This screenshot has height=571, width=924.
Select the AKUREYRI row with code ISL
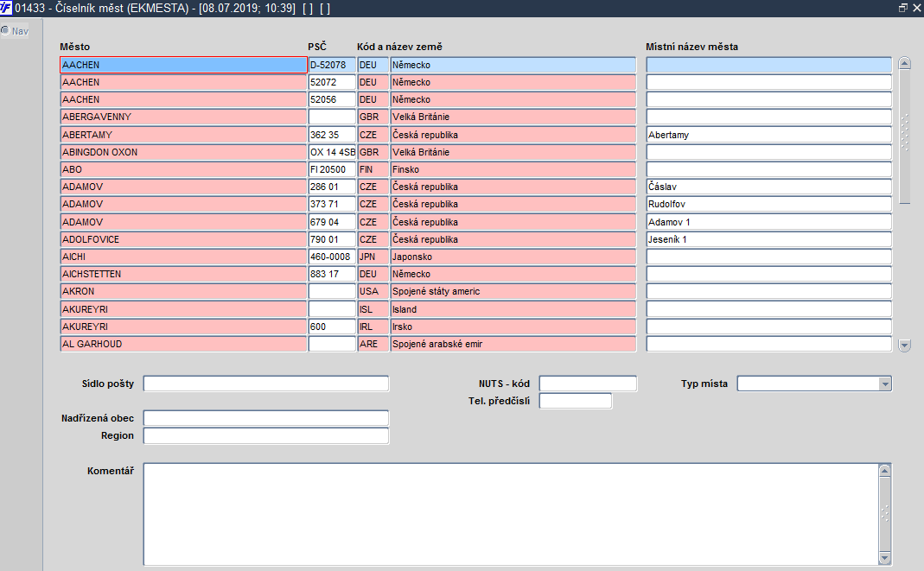[183, 309]
